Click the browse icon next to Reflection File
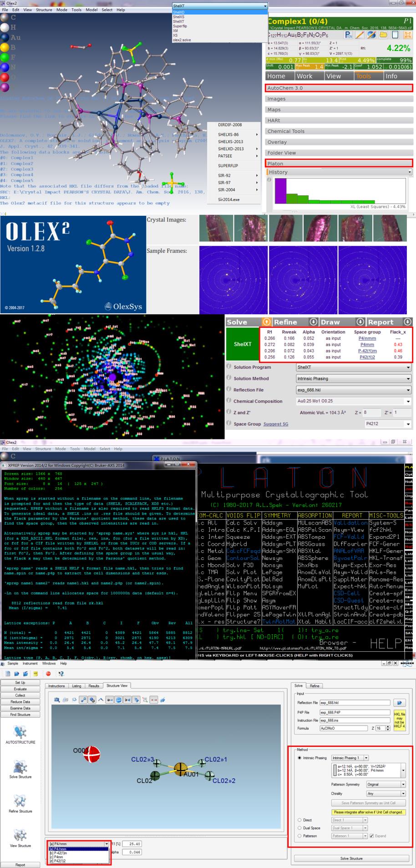This screenshot has width=416, height=868. coord(399,703)
